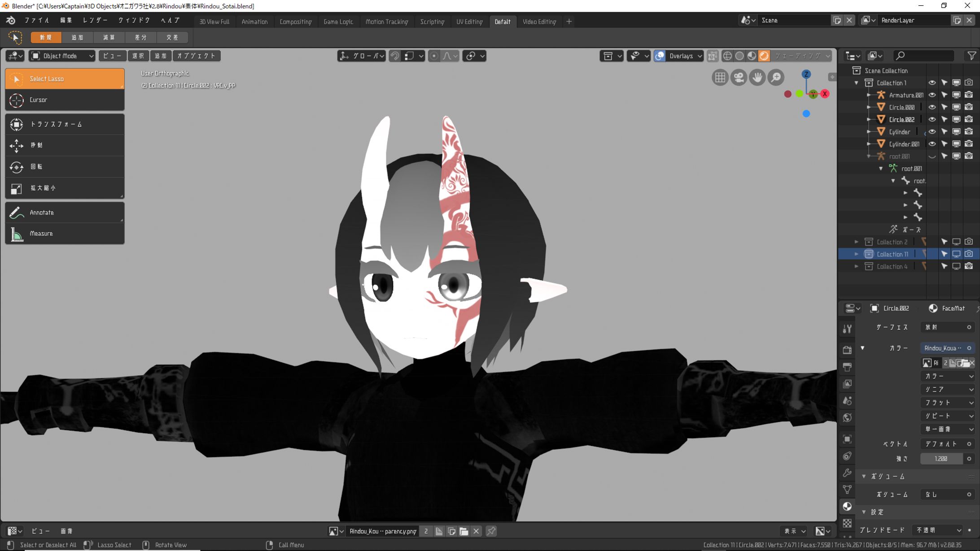The height and width of the screenshot is (551, 980).
Task: Click the 新規 selection mode button
Action: [x=46, y=38]
